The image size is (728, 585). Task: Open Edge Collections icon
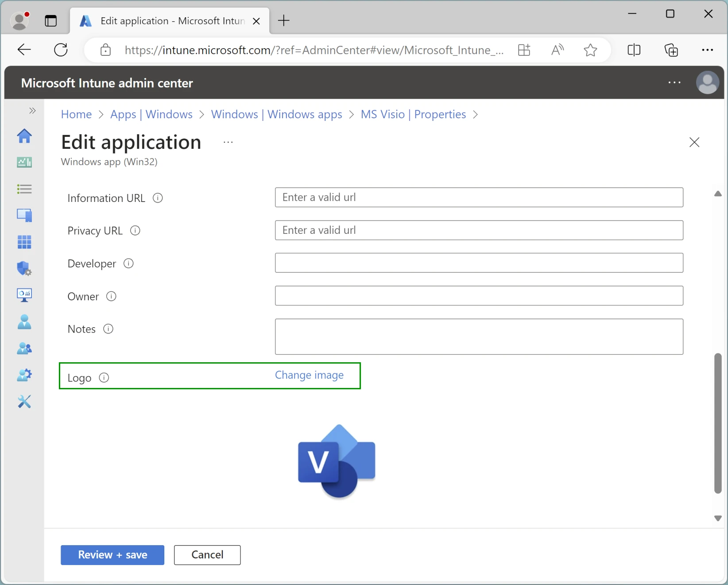coord(671,50)
